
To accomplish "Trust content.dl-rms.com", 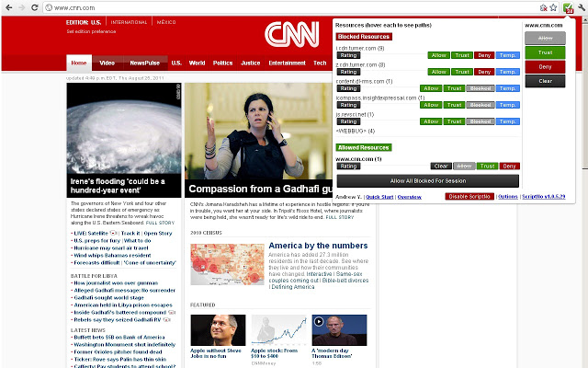I will click(454, 88).
